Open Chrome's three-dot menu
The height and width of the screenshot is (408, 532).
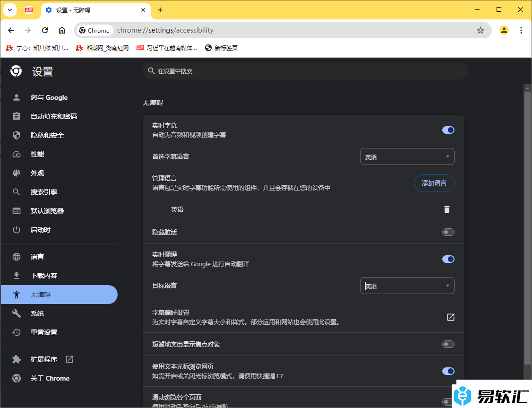[x=521, y=30]
